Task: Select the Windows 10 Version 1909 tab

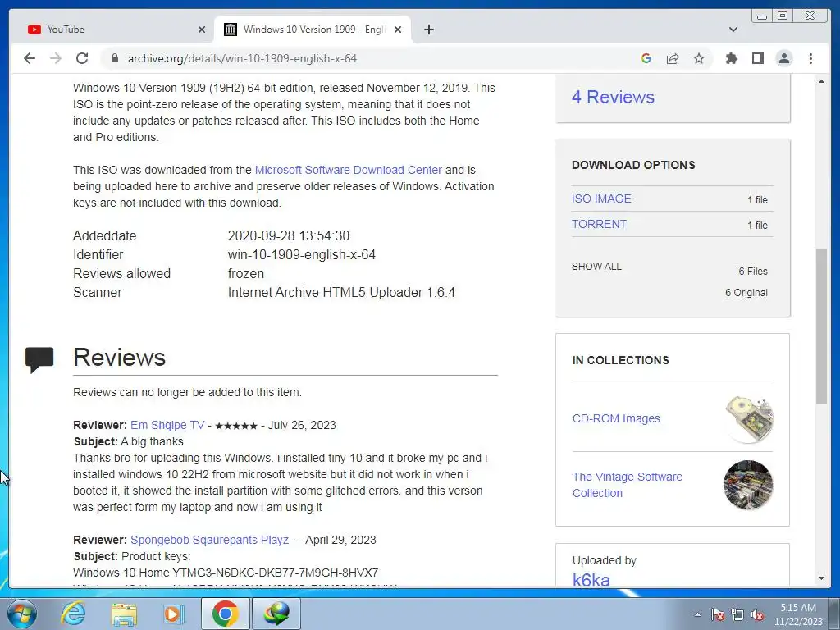Action: pyautogui.click(x=313, y=30)
